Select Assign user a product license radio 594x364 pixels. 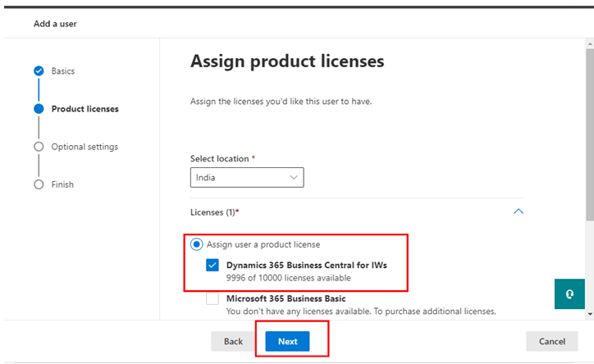[197, 244]
